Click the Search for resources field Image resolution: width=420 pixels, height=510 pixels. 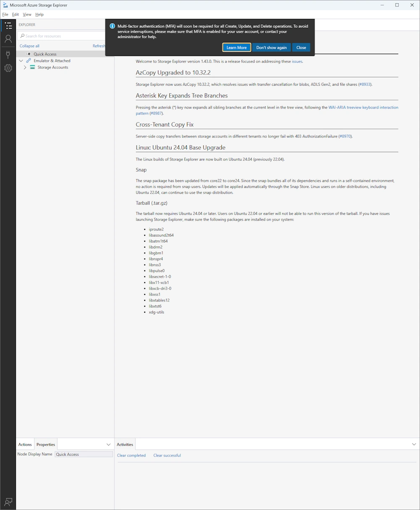(x=61, y=36)
